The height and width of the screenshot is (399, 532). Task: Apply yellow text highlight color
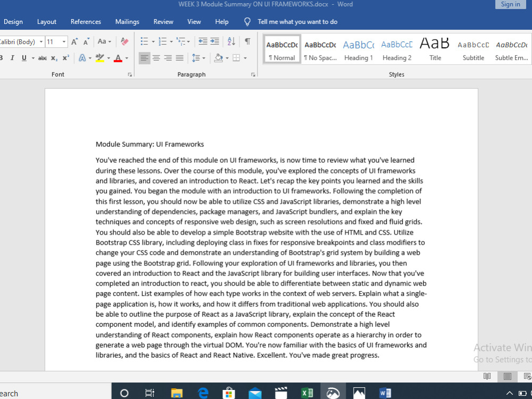pos(100,58)
